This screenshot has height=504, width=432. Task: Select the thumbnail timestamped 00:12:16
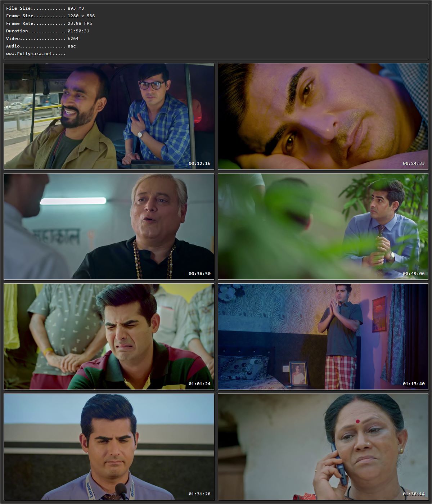coord(109,116)
